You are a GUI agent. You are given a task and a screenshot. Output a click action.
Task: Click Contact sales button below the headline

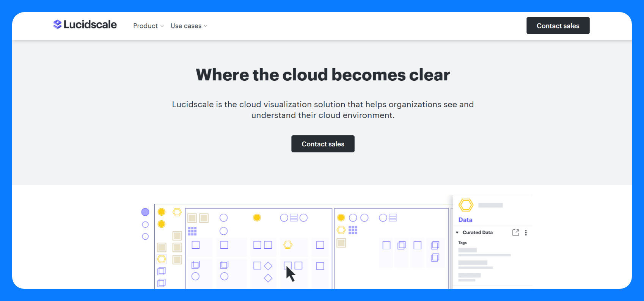click(x=323, y=144)
